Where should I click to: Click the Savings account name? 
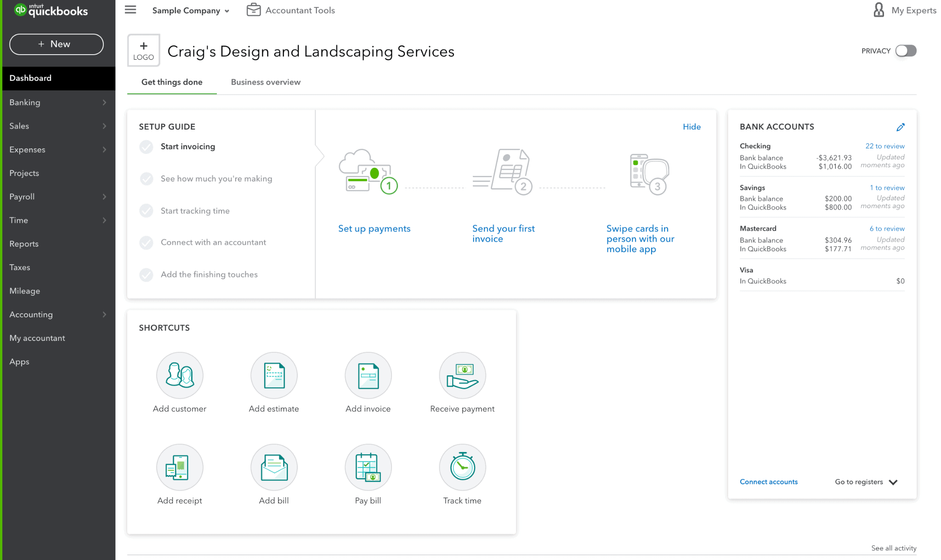(752, 187)
